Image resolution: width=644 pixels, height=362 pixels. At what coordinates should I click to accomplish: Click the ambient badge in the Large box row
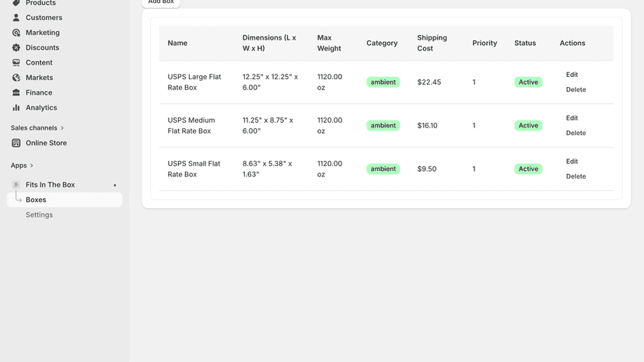pyautogui.click(x=383, y=82)
